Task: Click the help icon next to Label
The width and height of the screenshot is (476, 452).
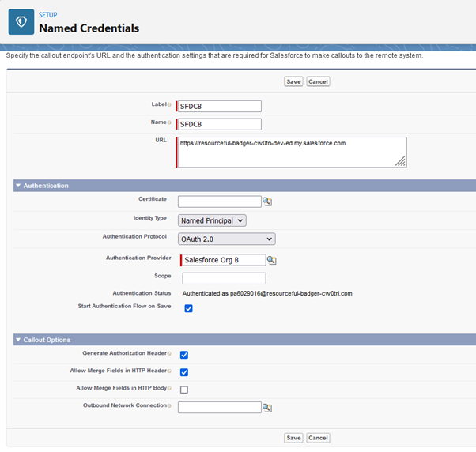Action: 169,106
